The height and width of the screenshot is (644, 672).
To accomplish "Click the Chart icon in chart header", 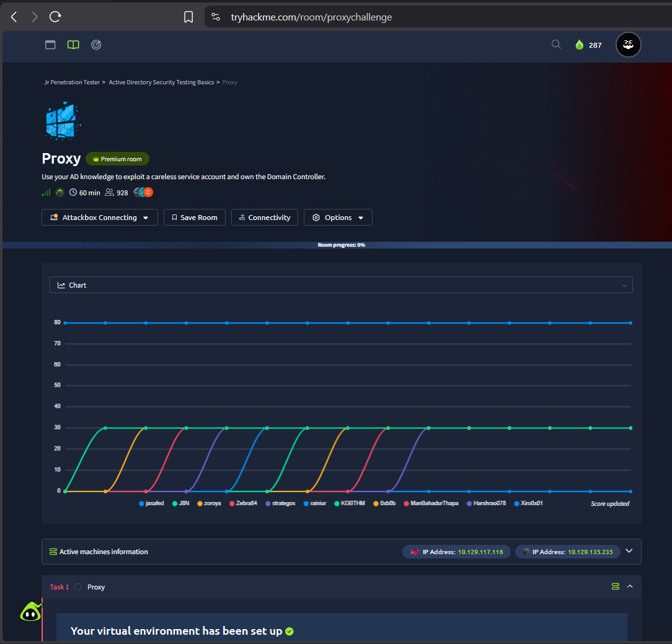I will coord(61,285).
